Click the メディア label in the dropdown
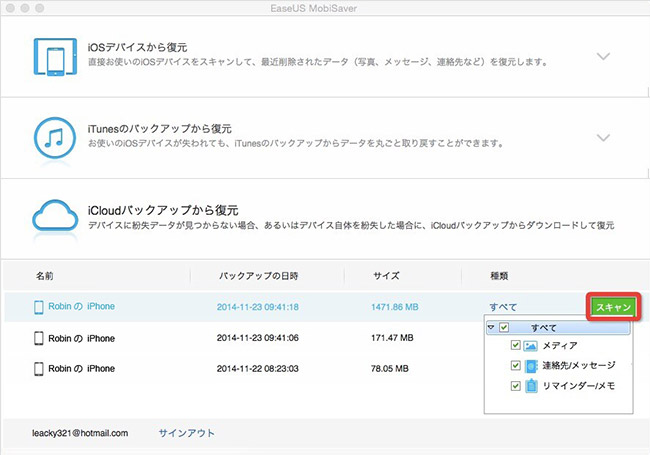Image resolution: width=650 pixels, height=455 pixels. 560,346
